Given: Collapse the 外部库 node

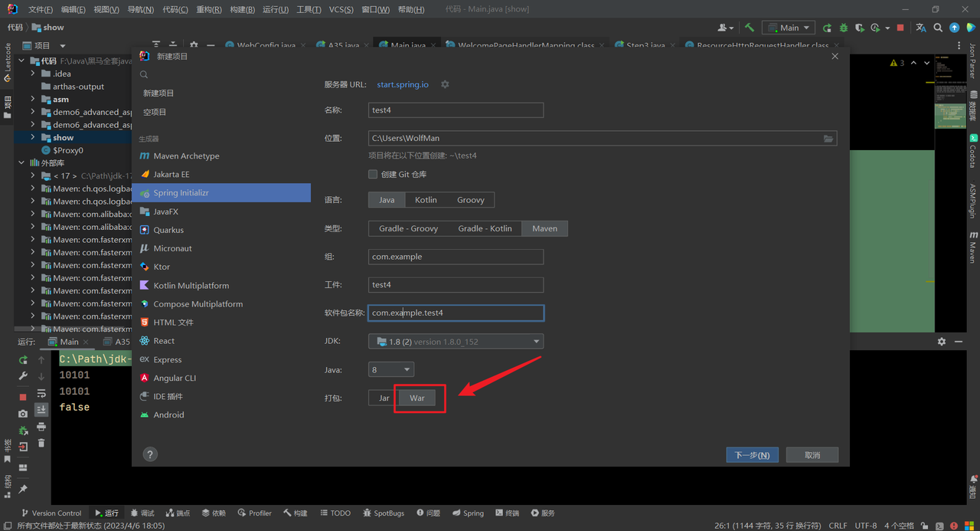Looking at the screenshot, I should [21, 163].
